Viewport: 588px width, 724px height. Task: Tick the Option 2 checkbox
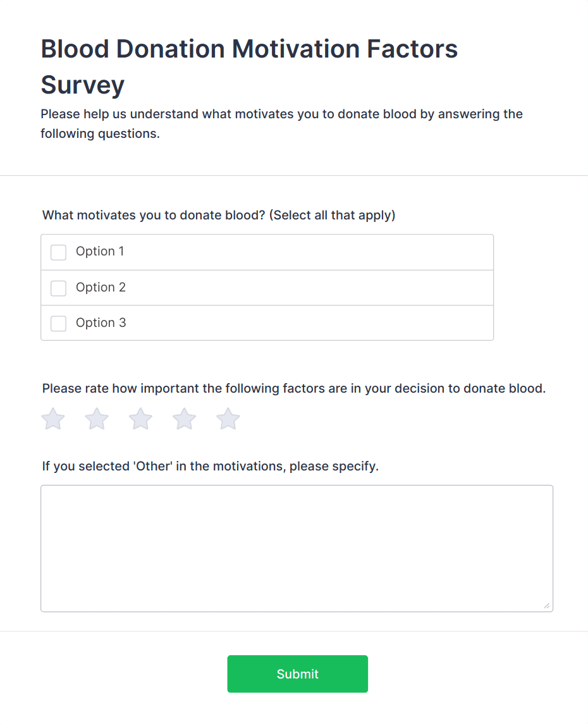[58, 288]
